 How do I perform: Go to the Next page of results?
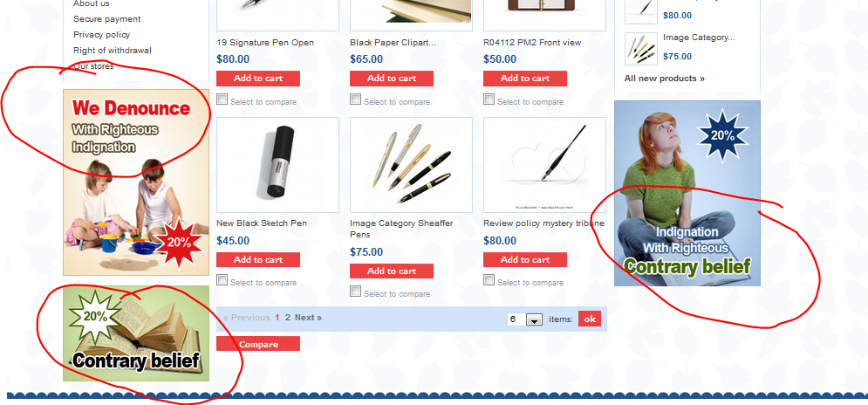point(308,318)
